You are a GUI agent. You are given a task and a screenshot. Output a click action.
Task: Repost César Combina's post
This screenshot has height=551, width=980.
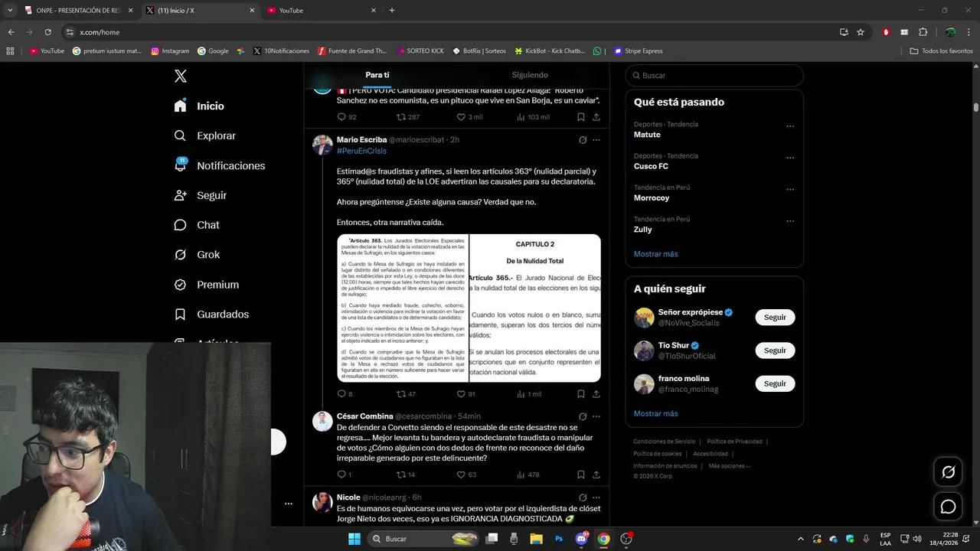[406, 474]
